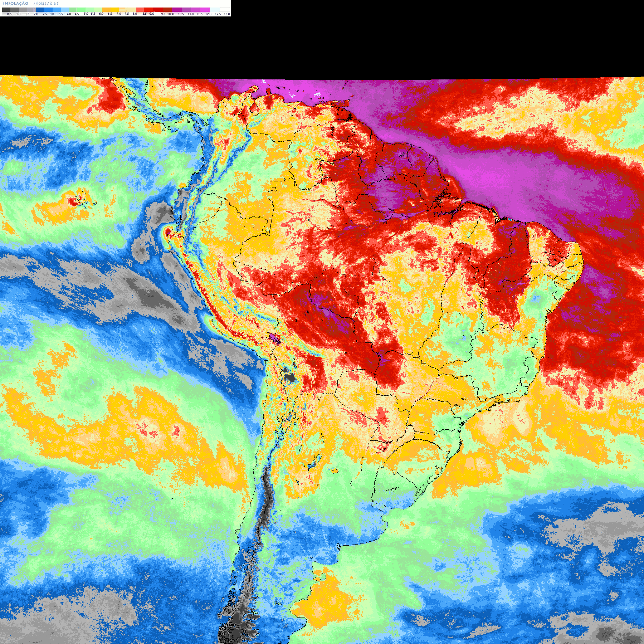This screenshot has height=644, width=644.
Task: Click the '0.5' legend value
Action: coord(9,14)
